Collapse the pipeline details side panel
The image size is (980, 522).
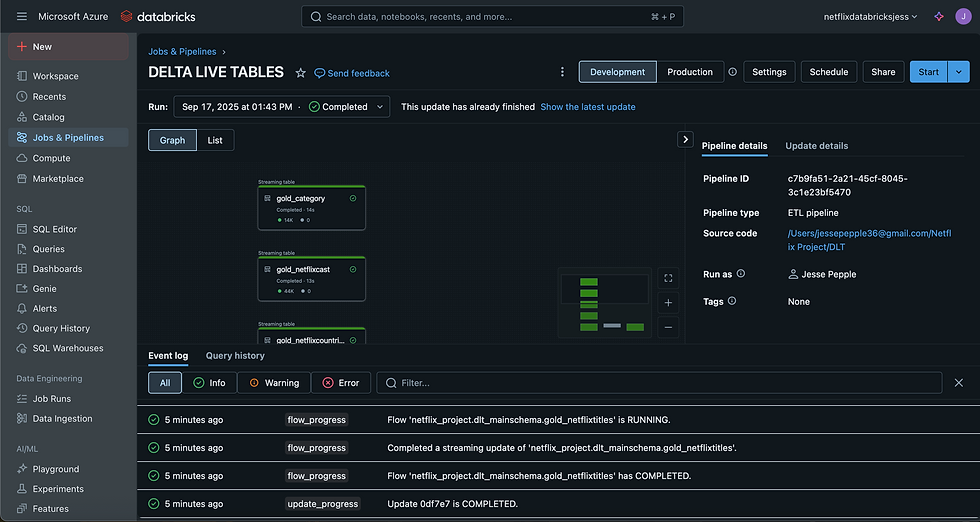(685, 139)
